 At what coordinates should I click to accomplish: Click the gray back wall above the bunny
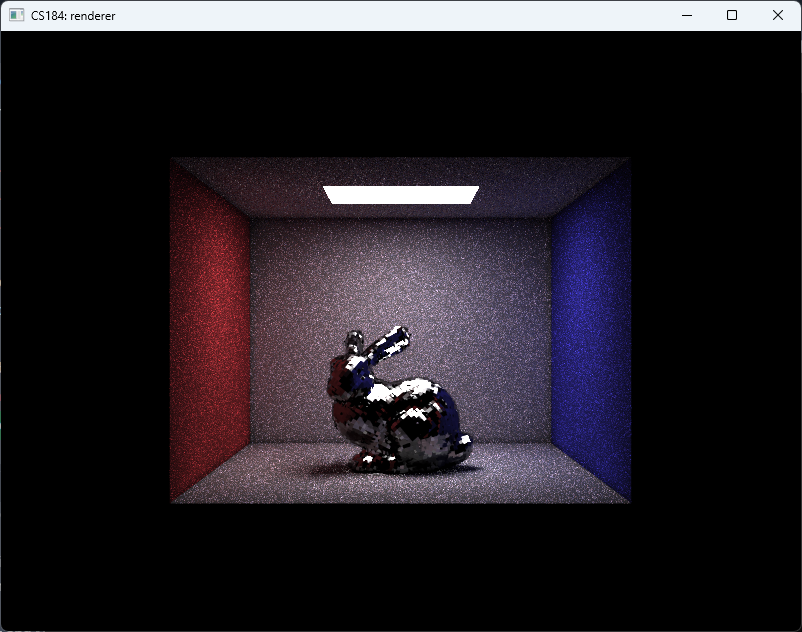(x=400, y=270)
